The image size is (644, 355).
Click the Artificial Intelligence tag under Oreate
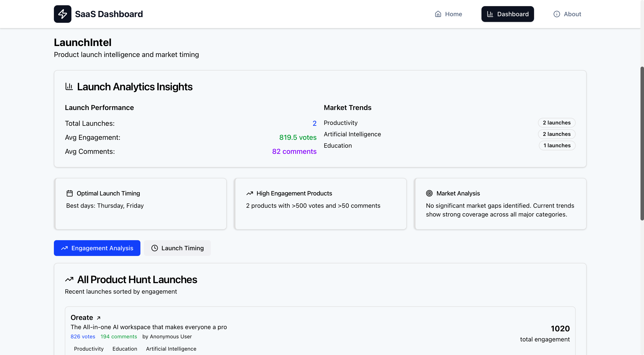click(171, 349)
